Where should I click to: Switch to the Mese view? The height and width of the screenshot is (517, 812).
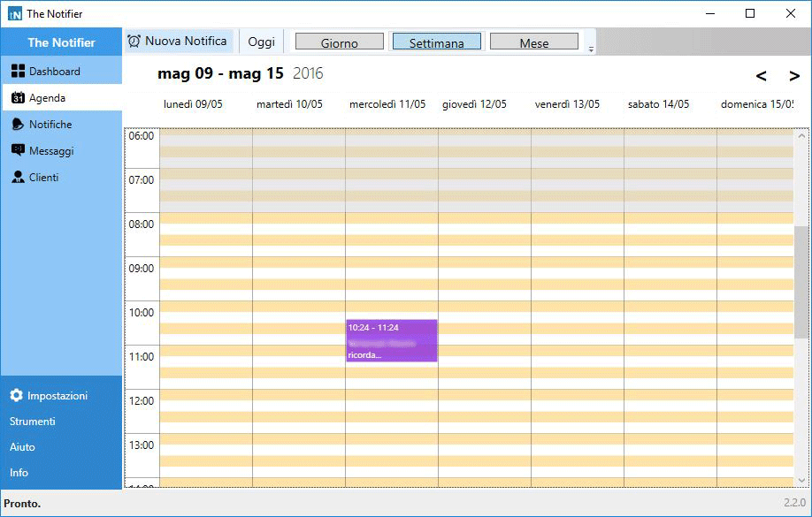pyautogui.click(x=534, y=41)
